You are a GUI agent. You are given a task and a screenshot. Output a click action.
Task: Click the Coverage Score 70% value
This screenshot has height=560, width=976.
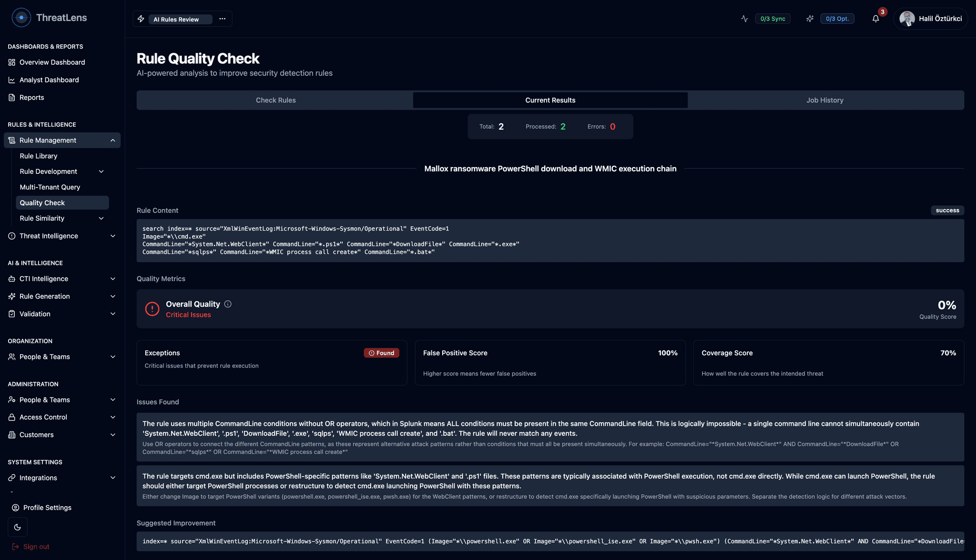948,353
